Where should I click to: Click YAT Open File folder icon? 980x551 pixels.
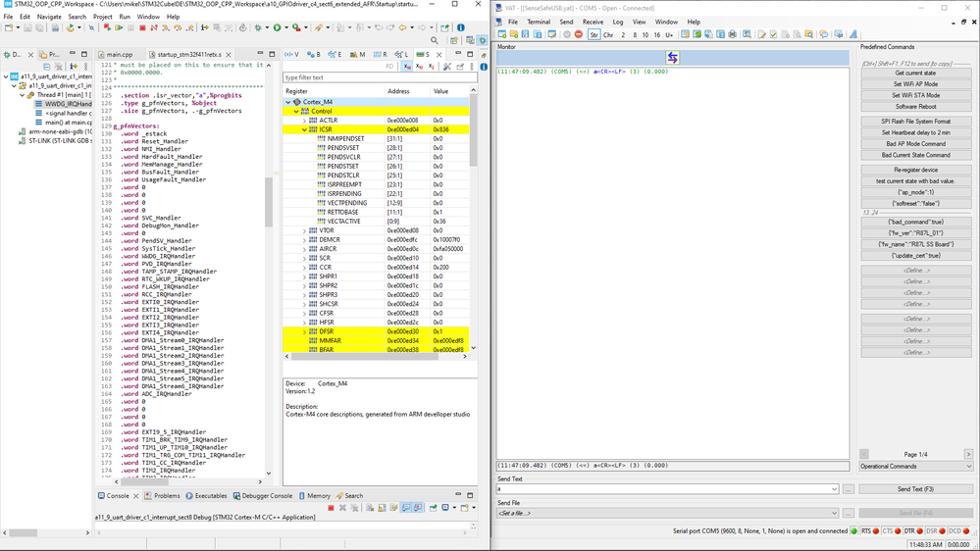click(x=514, y=34)
